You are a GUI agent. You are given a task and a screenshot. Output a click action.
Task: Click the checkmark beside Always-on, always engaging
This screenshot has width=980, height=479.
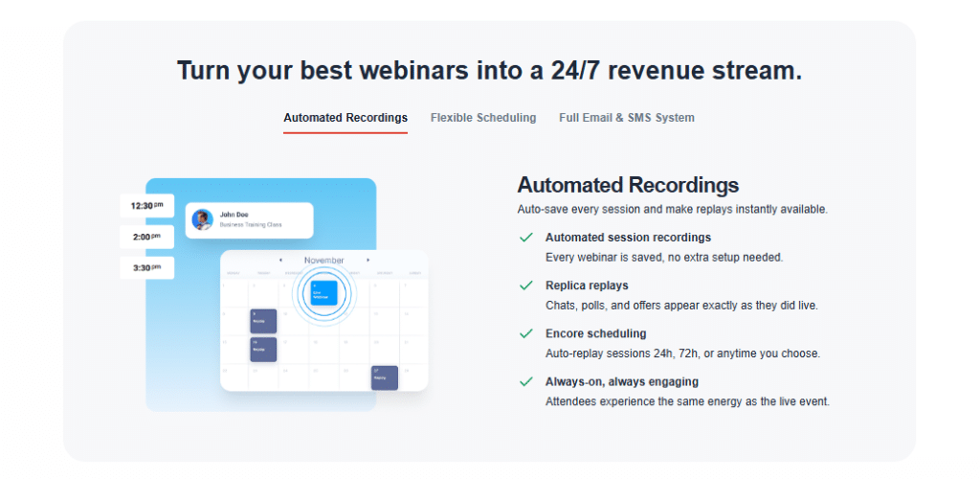pyautogui.click(x=526, y=381)
